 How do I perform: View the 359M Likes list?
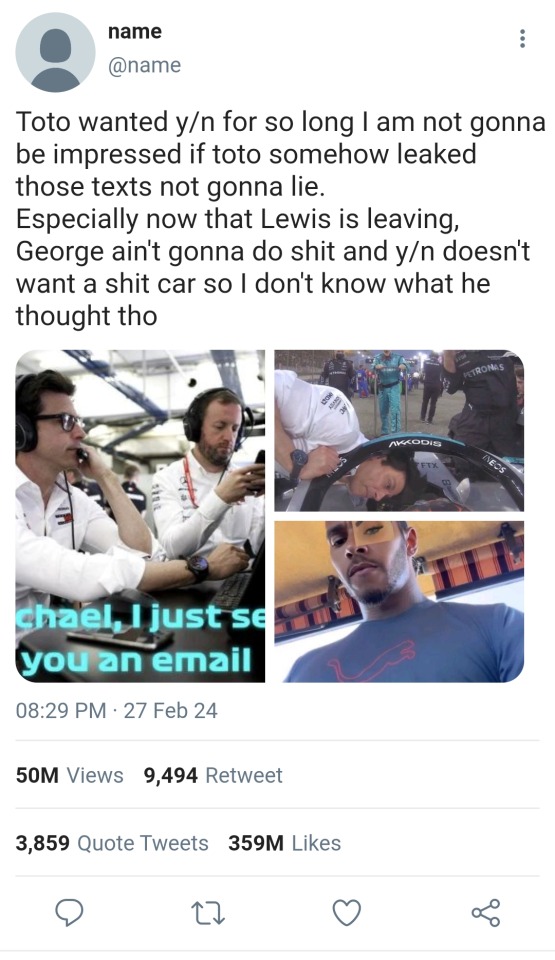point(285,843)
